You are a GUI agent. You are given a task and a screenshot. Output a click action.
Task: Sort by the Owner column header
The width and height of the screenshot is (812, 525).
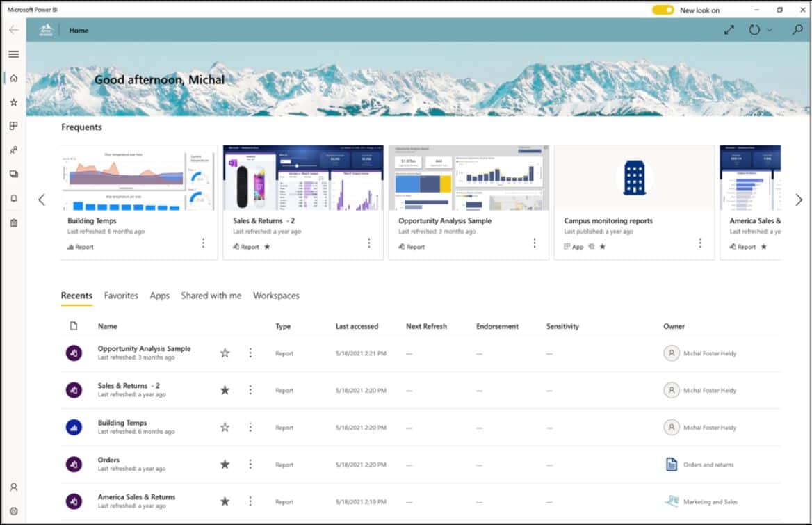pyautogui.click(x=674, y=326)
